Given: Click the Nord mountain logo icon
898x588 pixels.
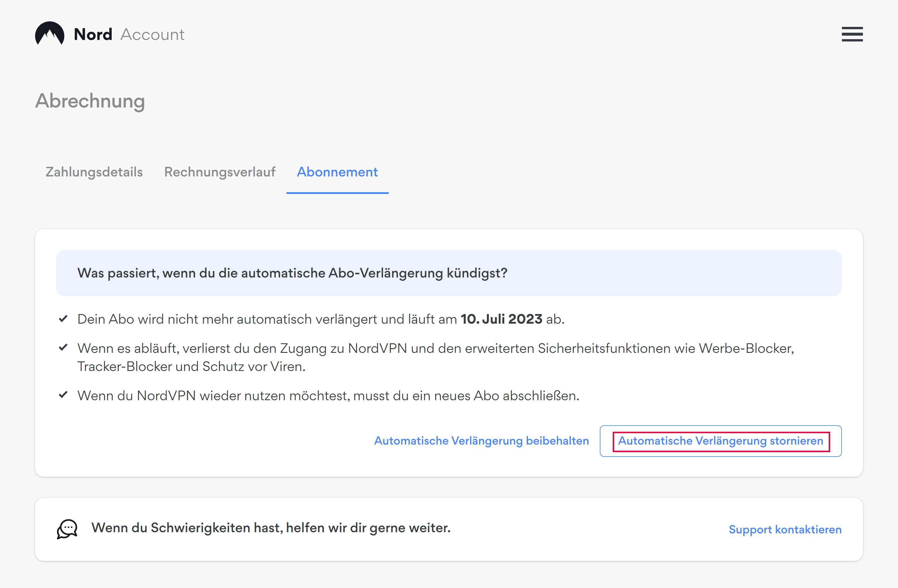Looking at the screenshot, I should (x=49, y=34).
